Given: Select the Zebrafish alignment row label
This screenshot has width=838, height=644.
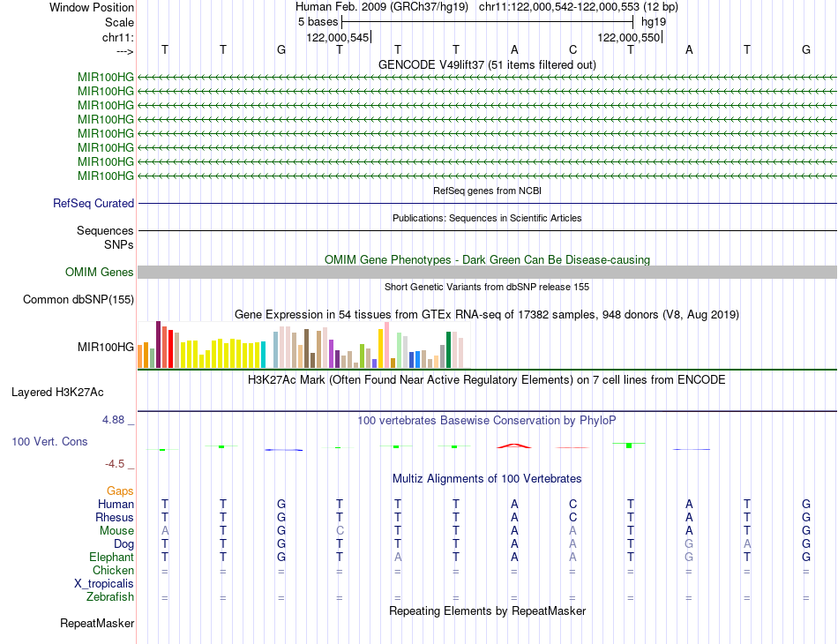Looking at the screenshot, I should pyautogui.click(x=110, y=596).
